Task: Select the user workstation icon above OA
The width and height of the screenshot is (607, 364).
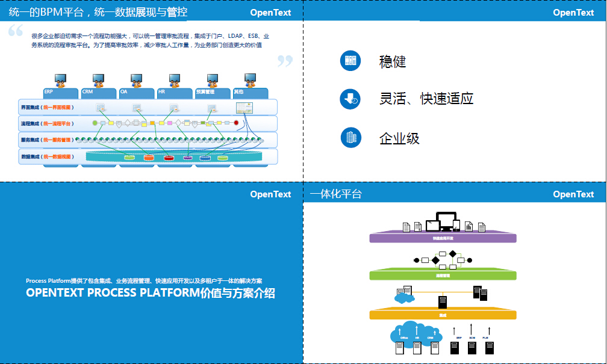Action: point(136,81)
